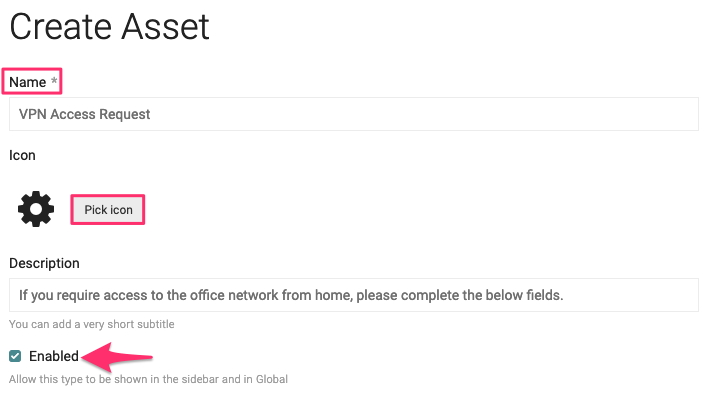The width and height of the screenshot is (721, 403).
Task: Click the word "VPN" in the Name field
Action: 31,114
